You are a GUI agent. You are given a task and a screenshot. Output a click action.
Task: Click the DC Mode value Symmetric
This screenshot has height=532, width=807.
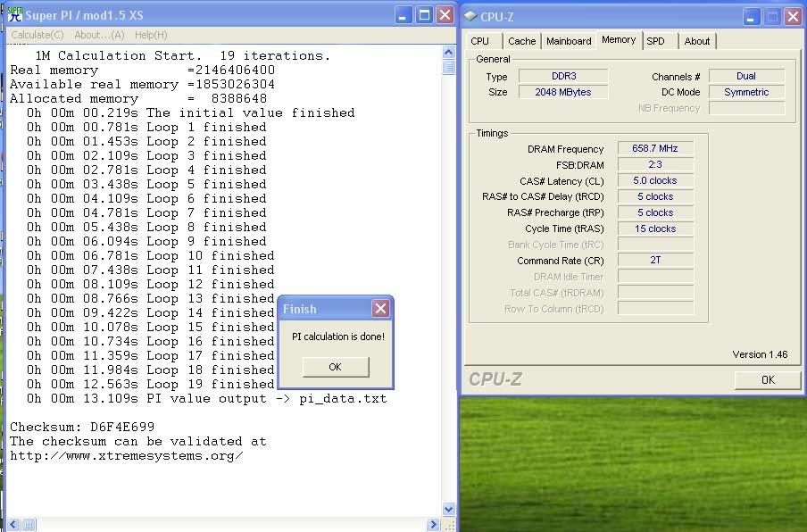point(746,92)
